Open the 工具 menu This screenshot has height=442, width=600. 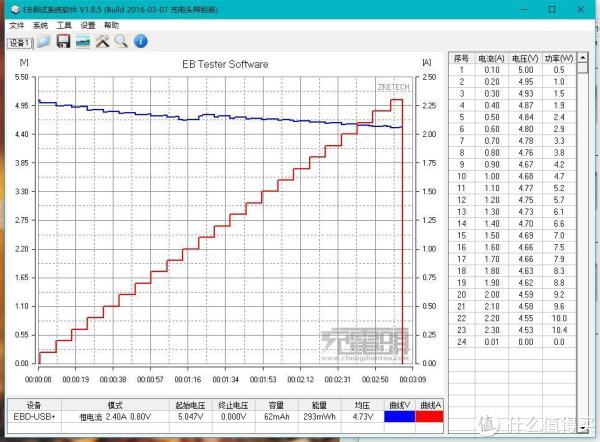[64, 25]
